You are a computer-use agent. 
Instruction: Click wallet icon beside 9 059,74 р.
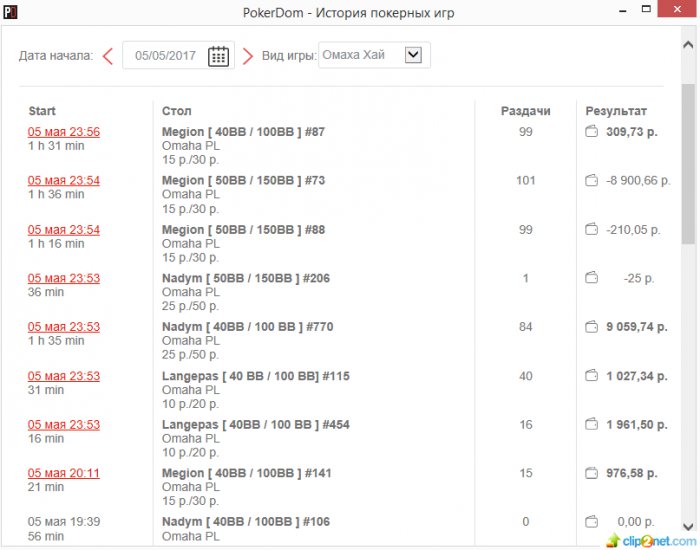pos(592,327)
